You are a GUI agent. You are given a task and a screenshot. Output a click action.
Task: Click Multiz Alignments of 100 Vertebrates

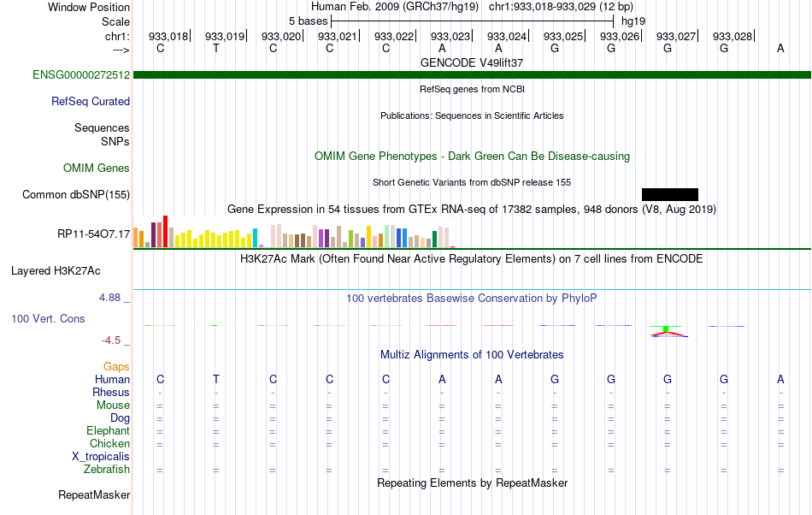tap(472, 355)
